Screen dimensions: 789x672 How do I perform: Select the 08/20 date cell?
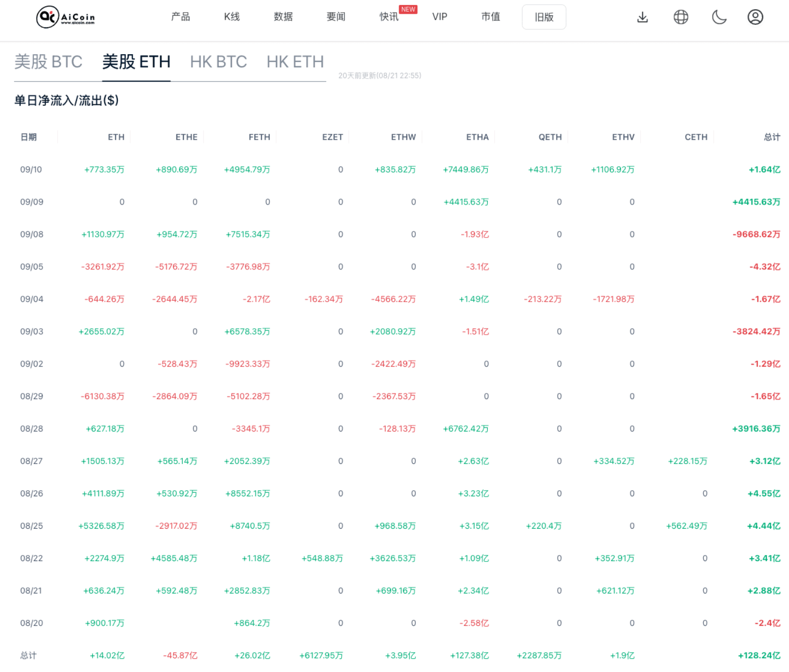click(x=31, y=623)
